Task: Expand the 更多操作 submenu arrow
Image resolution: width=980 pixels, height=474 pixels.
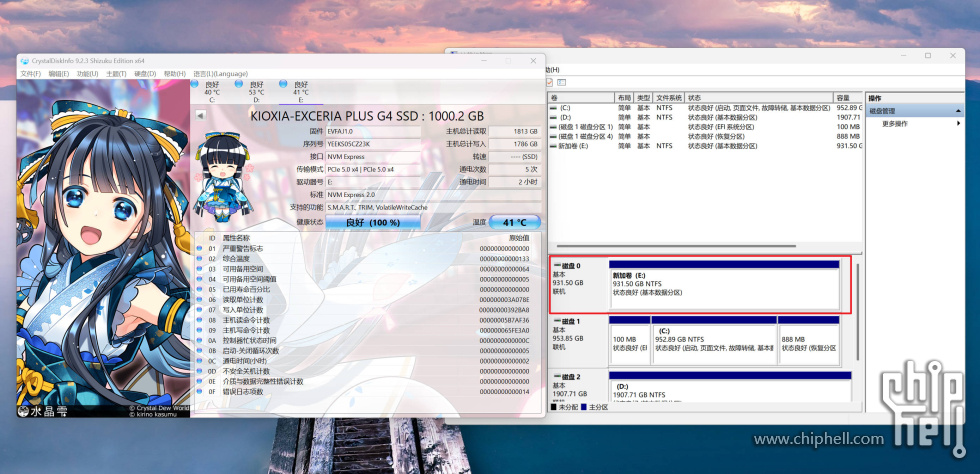Action: pyautogui.click(x=959, y=124)
